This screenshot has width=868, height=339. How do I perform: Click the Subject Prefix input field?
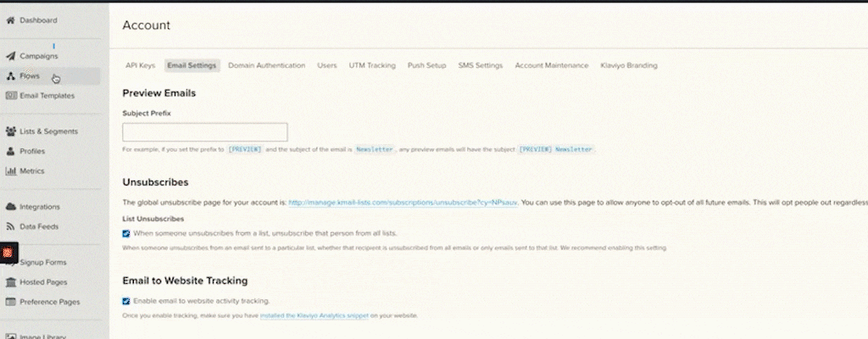pos(205,132)
